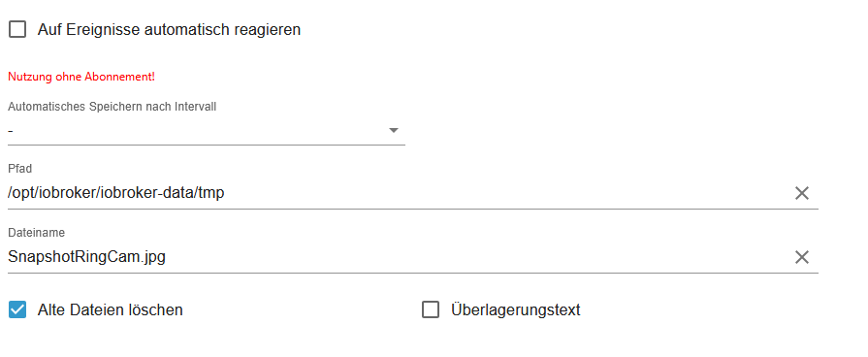Click the Pfad field label
Image resolution: width=868 pixels, height=357 pixels.
[x=20, y=169]
